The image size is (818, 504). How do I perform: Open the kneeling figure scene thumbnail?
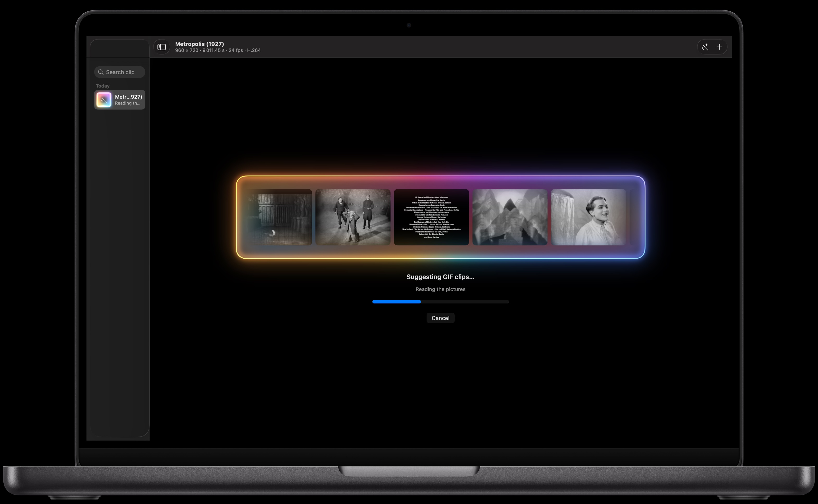tap(353, 217)
